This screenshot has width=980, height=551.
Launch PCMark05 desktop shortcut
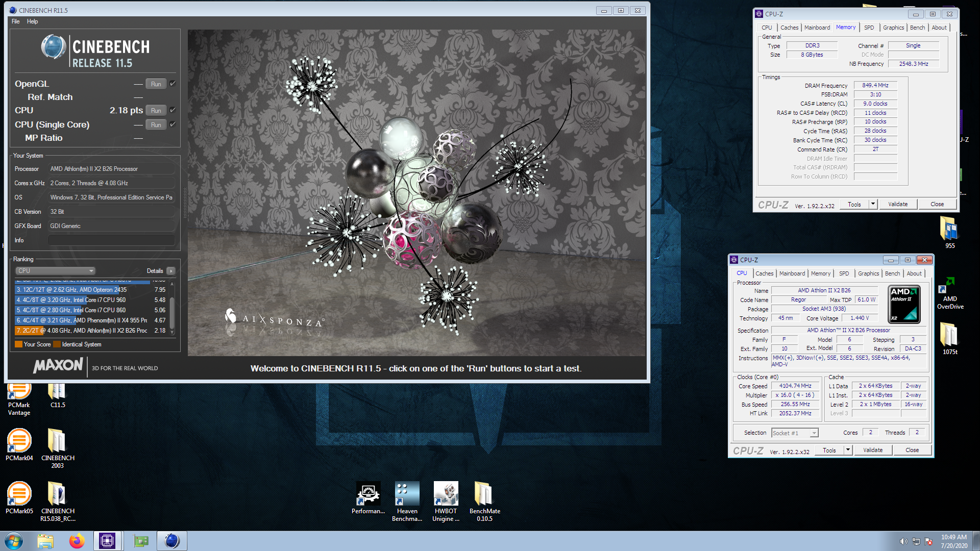(x=19, y=498)
